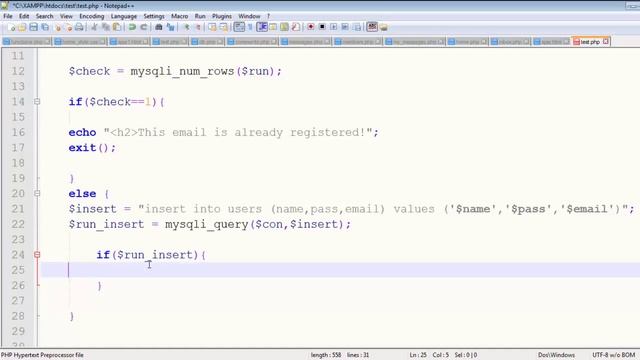Open the ? help menu
The image size is (640, 360).
269,16
